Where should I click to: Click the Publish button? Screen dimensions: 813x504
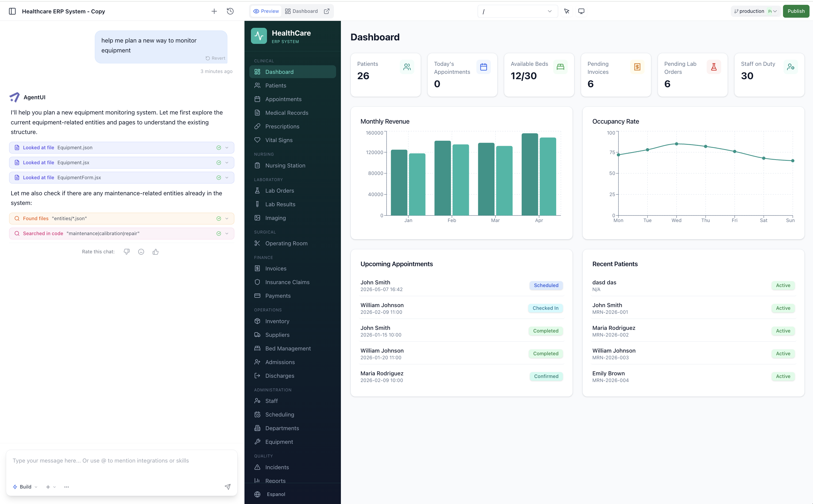pos(796,11)
